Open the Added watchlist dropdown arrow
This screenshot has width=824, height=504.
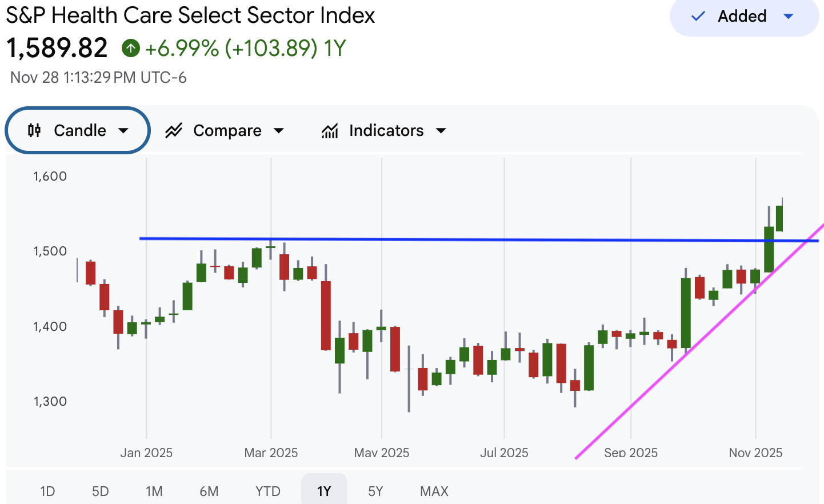[789, 17]
